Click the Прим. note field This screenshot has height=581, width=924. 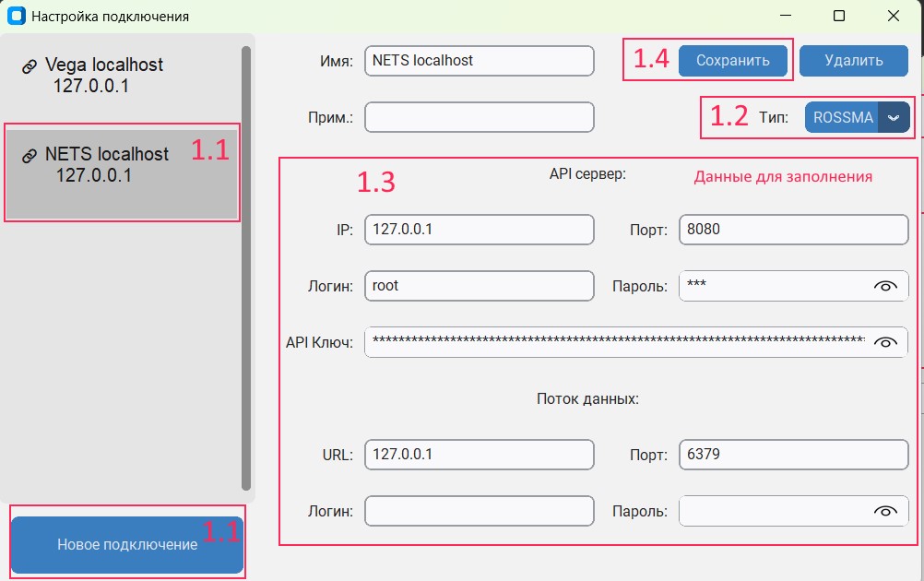click(x=479, y=117)
